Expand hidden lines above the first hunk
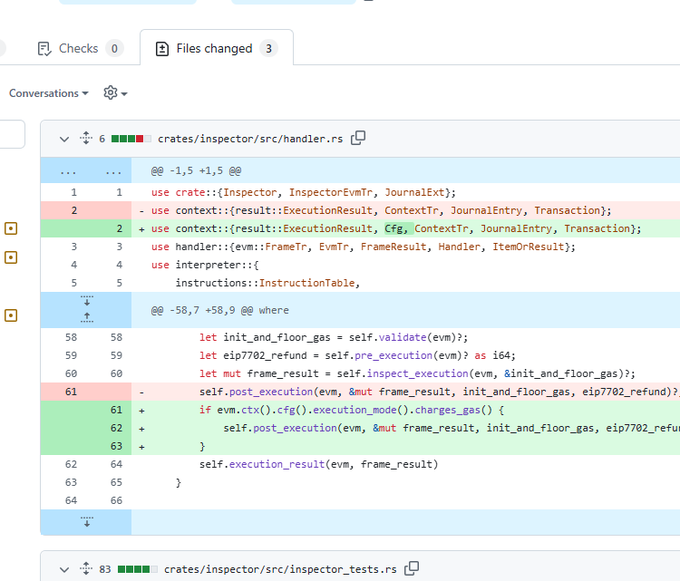680x581 pixels. (x=86, y=171)
